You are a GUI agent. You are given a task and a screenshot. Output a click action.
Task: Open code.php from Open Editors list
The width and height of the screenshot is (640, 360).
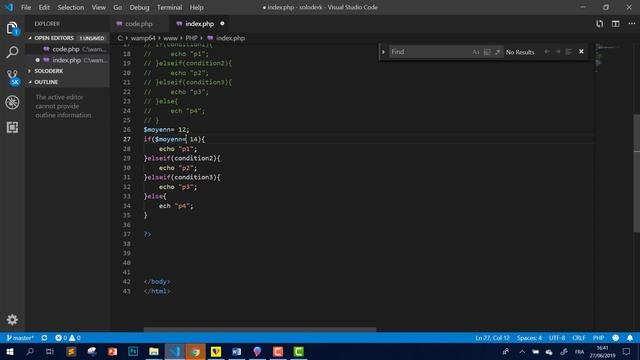click(x=68, y=49)
